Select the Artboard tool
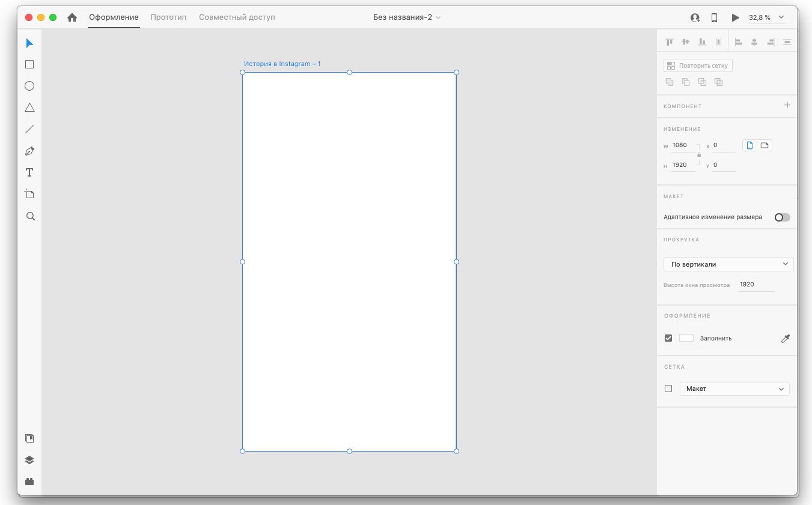Viewport: 812px width, 505px height. [29, 194]
